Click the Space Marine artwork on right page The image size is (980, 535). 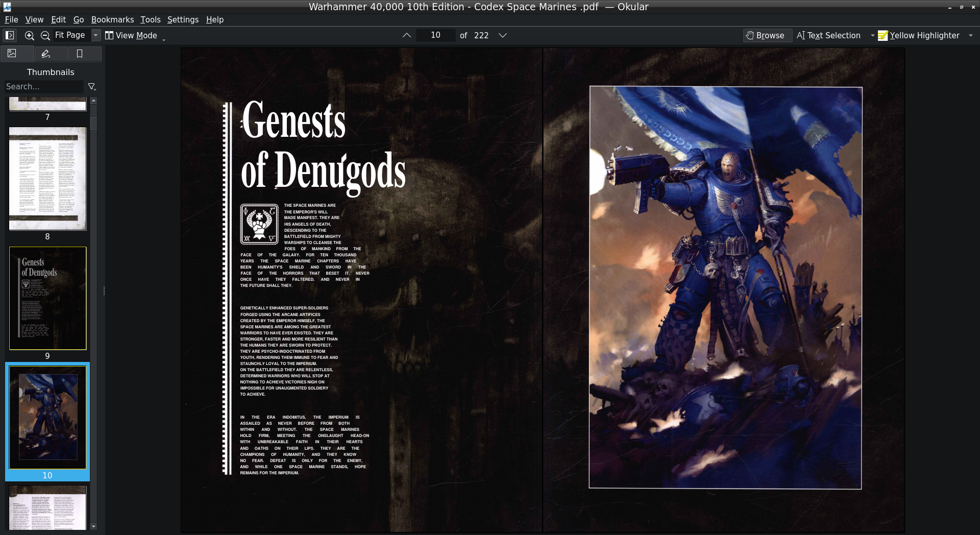pos(725,287)
